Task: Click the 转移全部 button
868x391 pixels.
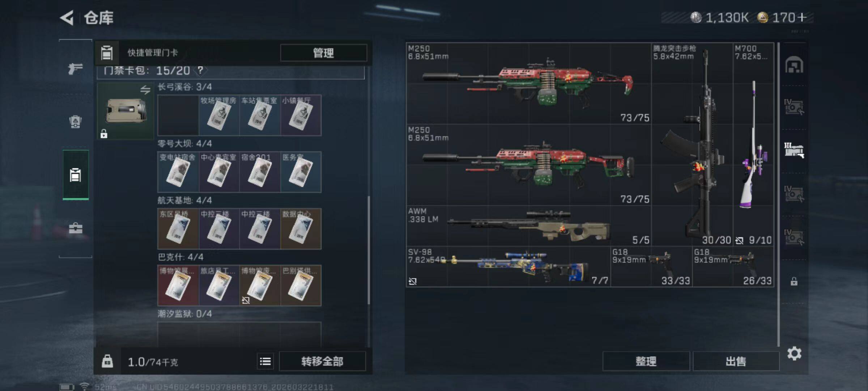Action: coord(322,361)
